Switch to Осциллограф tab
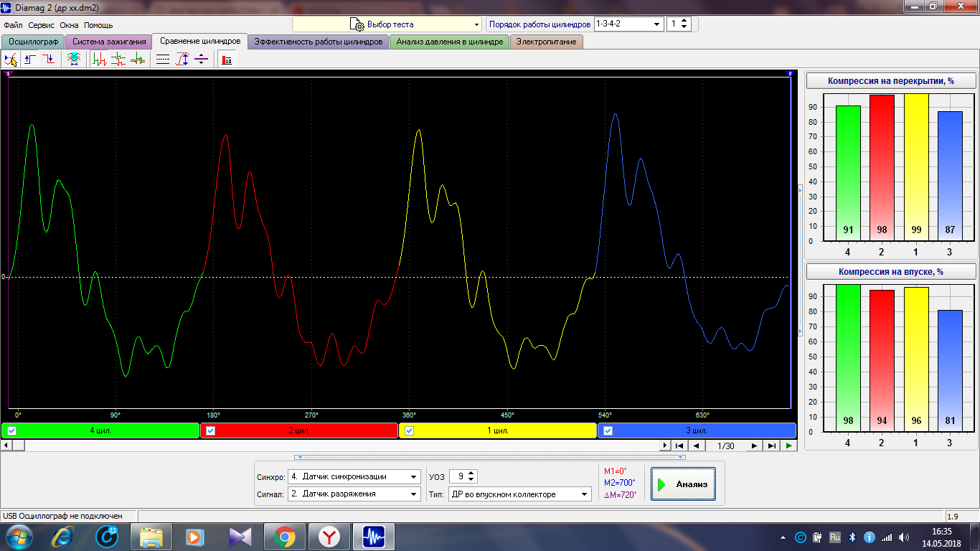980x551 pixels. 33,42
